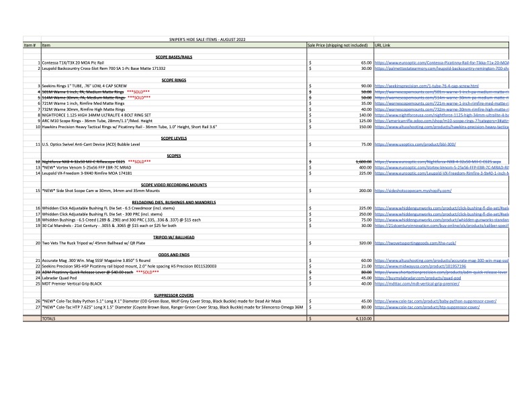Open the altusshooting Hawkins Precision rings link
This screenshot has width=532, height=411.
point(441,127)
